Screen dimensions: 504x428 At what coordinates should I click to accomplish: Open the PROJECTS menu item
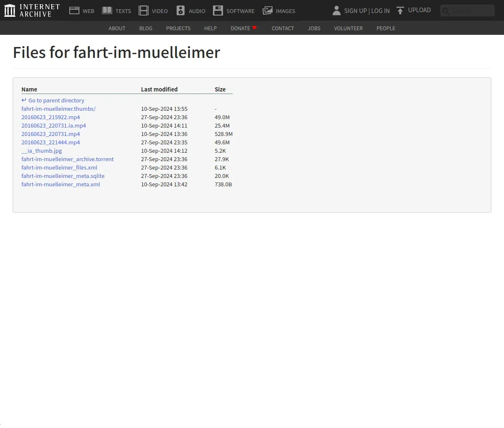point(178,28)
